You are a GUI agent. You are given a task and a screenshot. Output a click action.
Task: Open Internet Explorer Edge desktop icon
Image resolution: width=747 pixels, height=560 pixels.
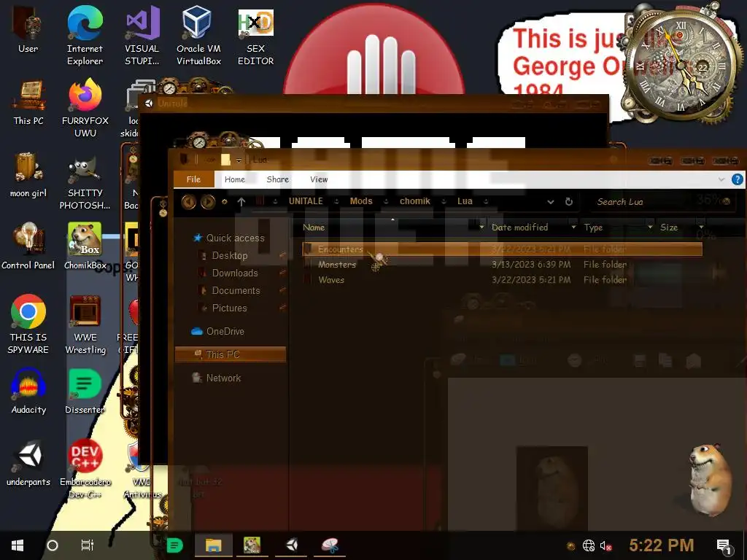pos(85,36)
